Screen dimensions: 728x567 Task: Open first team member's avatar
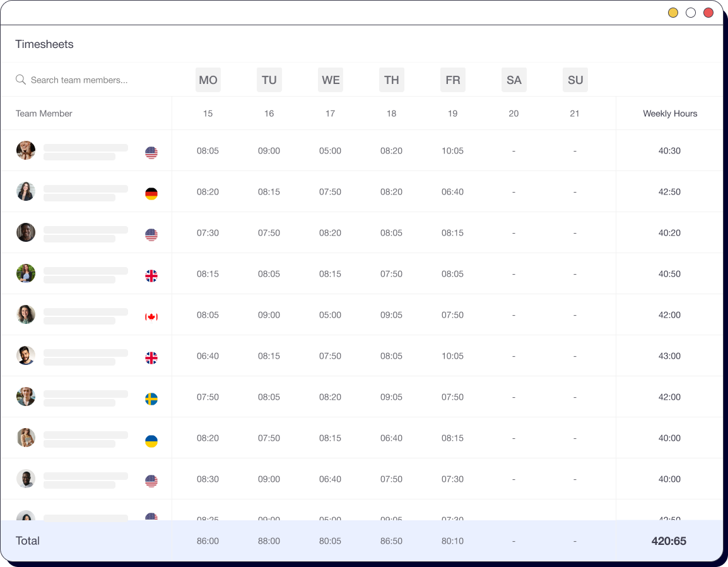(26, 150)
